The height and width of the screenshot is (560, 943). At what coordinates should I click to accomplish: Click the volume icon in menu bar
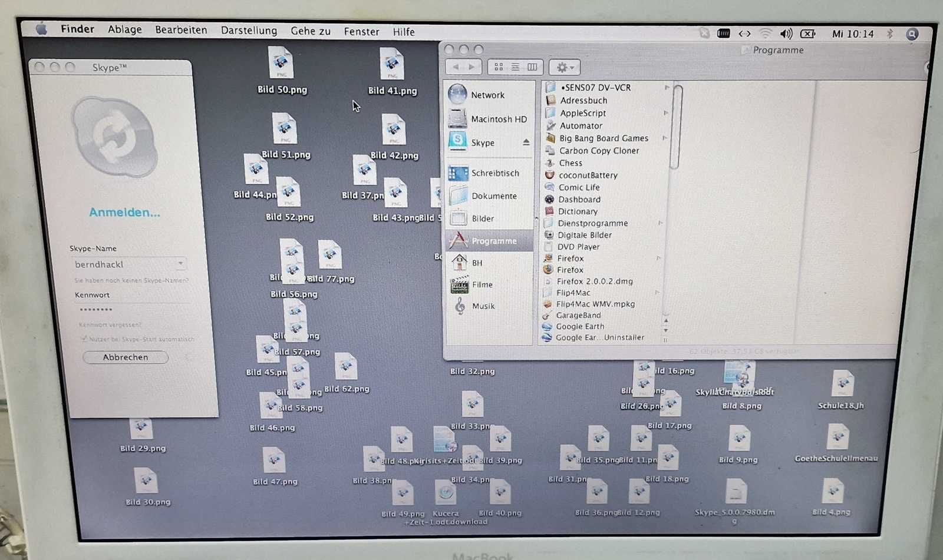(786, 34)
